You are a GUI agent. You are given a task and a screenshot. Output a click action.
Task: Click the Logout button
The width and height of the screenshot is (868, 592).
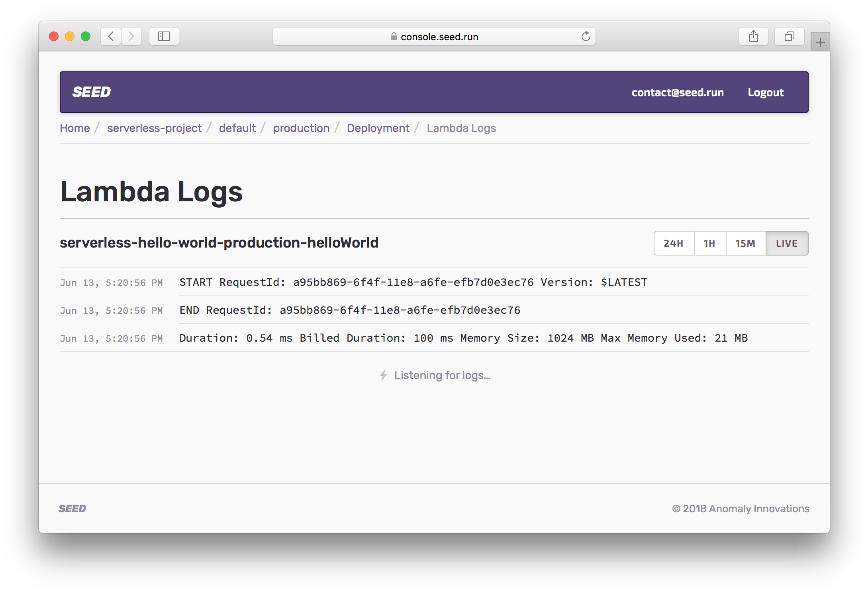click(x=766, y=92)
